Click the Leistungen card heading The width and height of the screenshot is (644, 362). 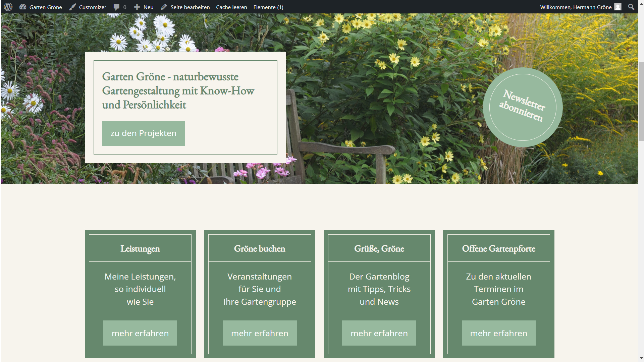pyautogui.click(x=140, y=249)
